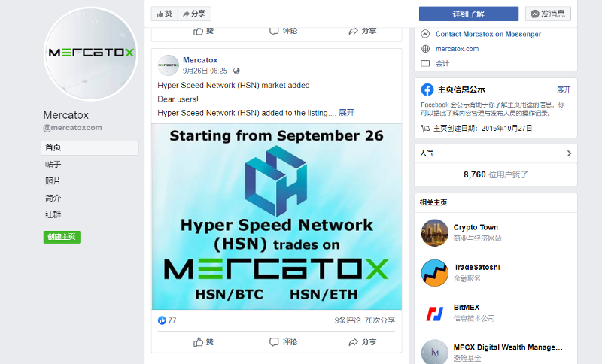
Task: Click the blue 详细了解 button
Action: (468, 14)
